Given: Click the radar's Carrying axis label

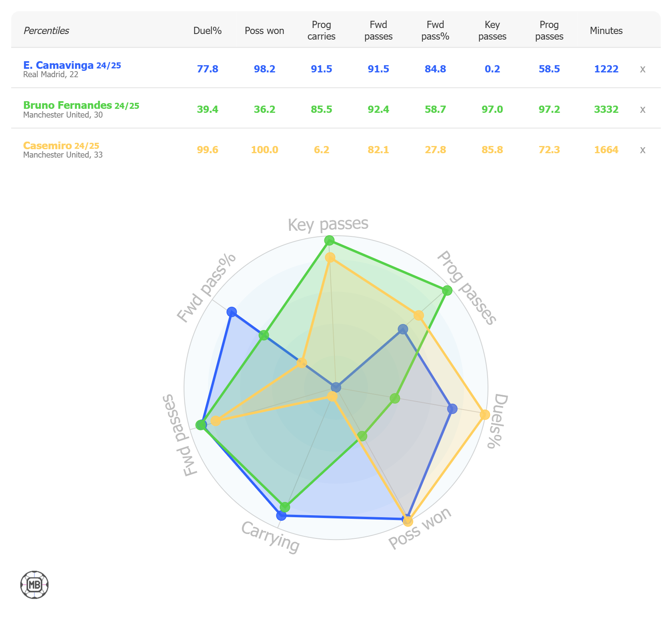Looking at the screenshot, I should click(x=270, y=537).
